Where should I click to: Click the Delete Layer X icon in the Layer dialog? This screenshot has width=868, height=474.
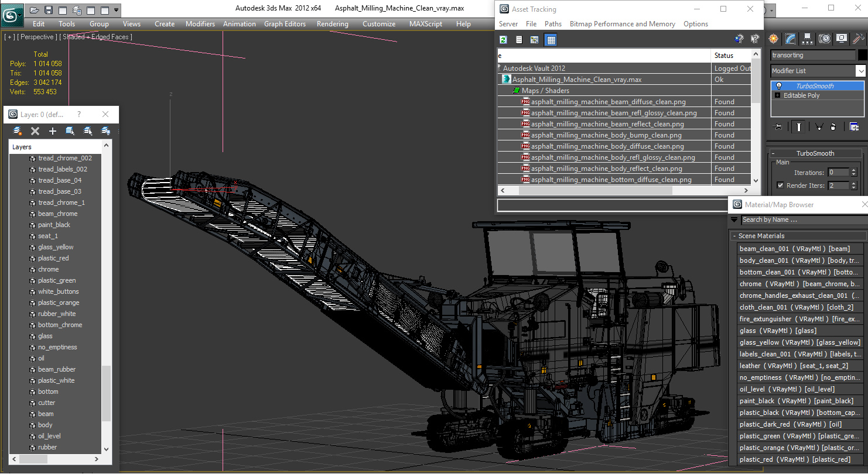coord(35,131)
